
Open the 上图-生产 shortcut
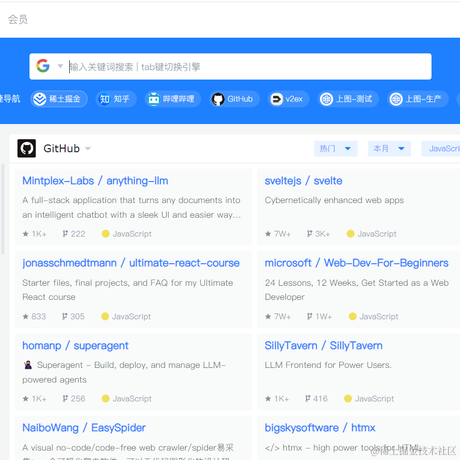[x=418, y=99]
